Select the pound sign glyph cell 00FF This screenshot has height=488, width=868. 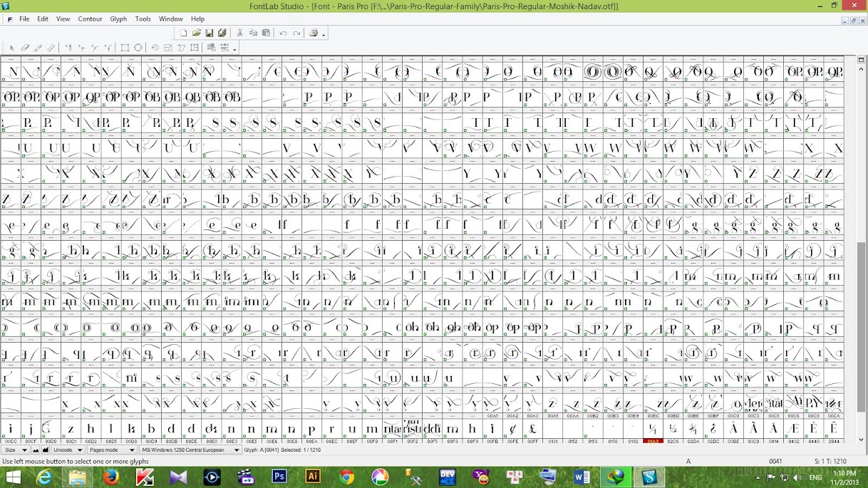pyautogui.click(x=533, y=430)
